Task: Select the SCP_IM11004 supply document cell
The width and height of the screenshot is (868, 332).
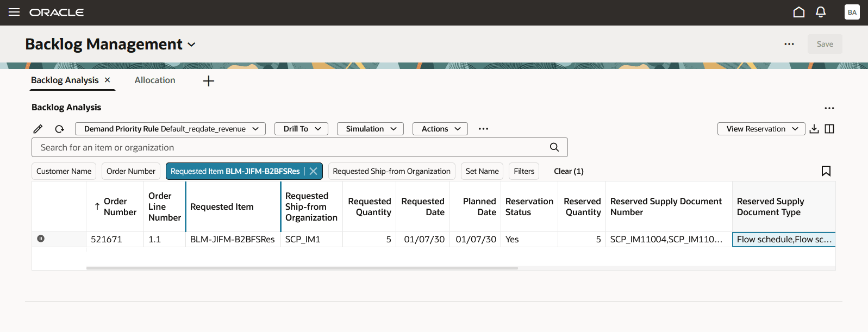Action: pyautogui.click(x=669, y=239)
